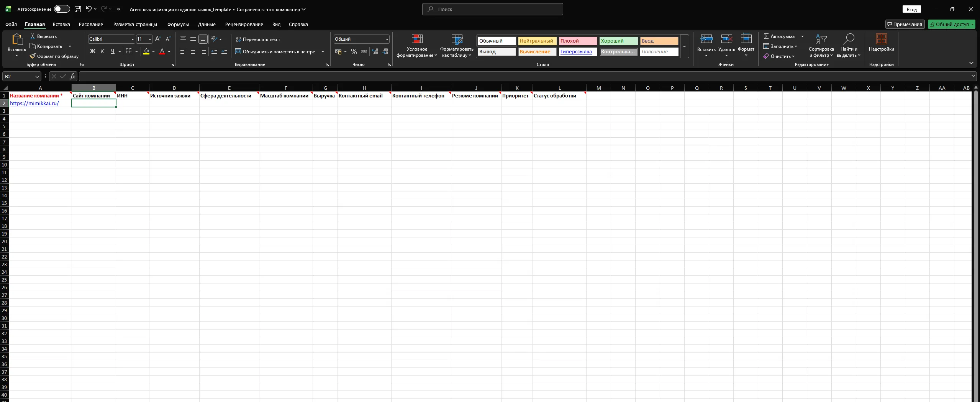Viewport: 980px width, 402px height.
Task: Click the percent style icon
Action: coord(354,51)
